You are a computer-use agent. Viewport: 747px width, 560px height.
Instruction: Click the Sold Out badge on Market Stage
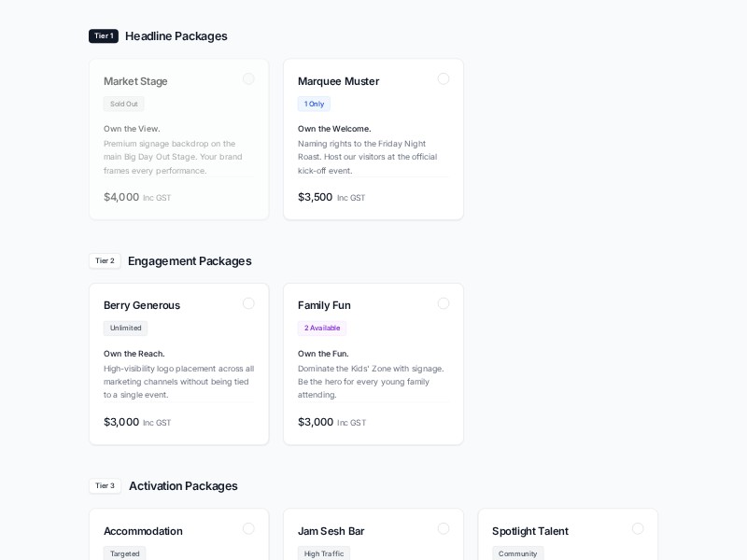[123, 104]
